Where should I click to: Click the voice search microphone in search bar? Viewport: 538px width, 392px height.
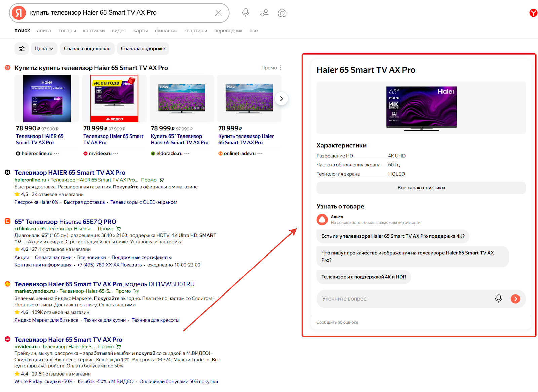tap(246, 13)
